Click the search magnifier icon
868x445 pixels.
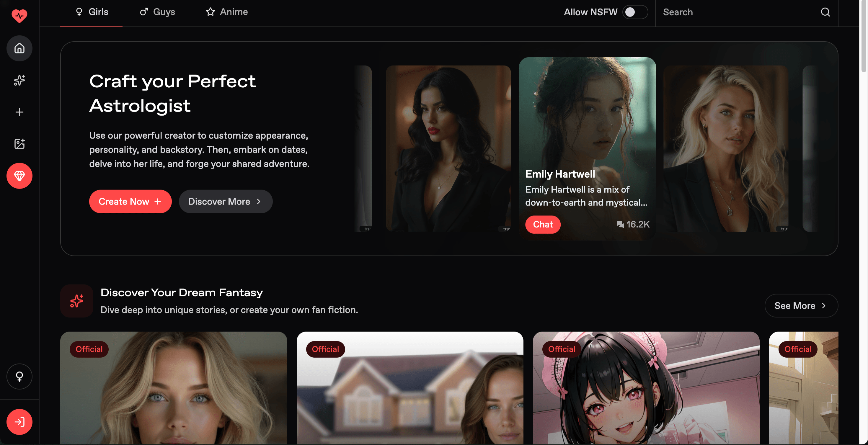(x=825, y=12)
